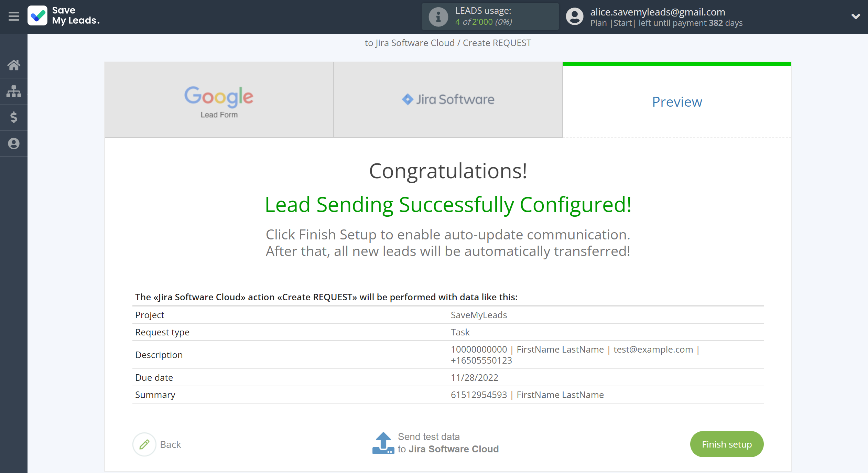The width and height of the screenshot is (868, 473).
Task: Click the Plan Start payment days text
Action: tap(666, 23)
